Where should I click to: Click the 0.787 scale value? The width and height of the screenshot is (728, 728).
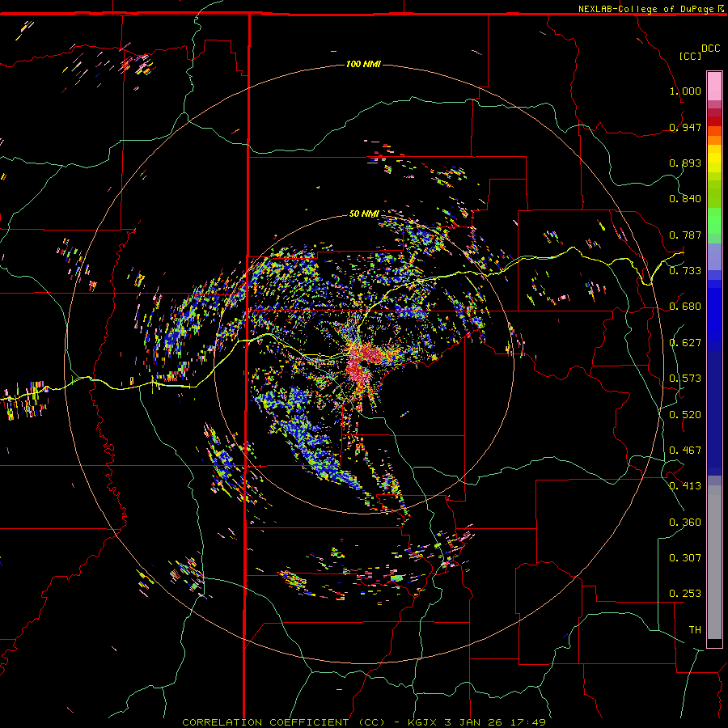pos(685,235)
